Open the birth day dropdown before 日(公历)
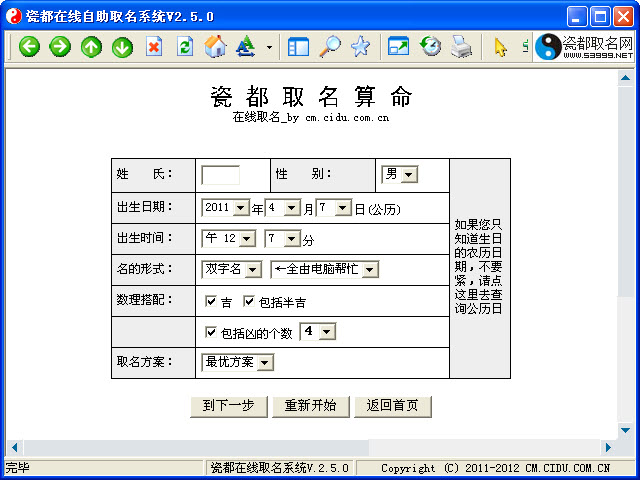640x480 pixels. 334,208
